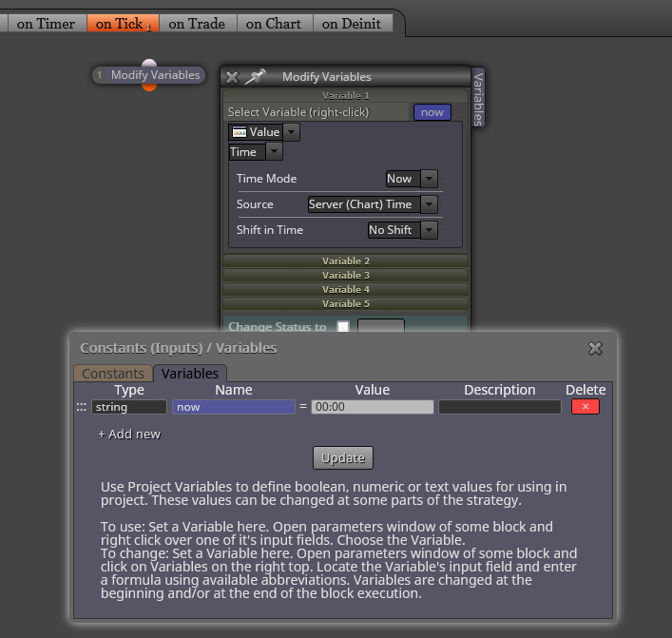Grab the row drag handle beside string
The height and width of the screenshot is (638, 672).
(82, 407)
